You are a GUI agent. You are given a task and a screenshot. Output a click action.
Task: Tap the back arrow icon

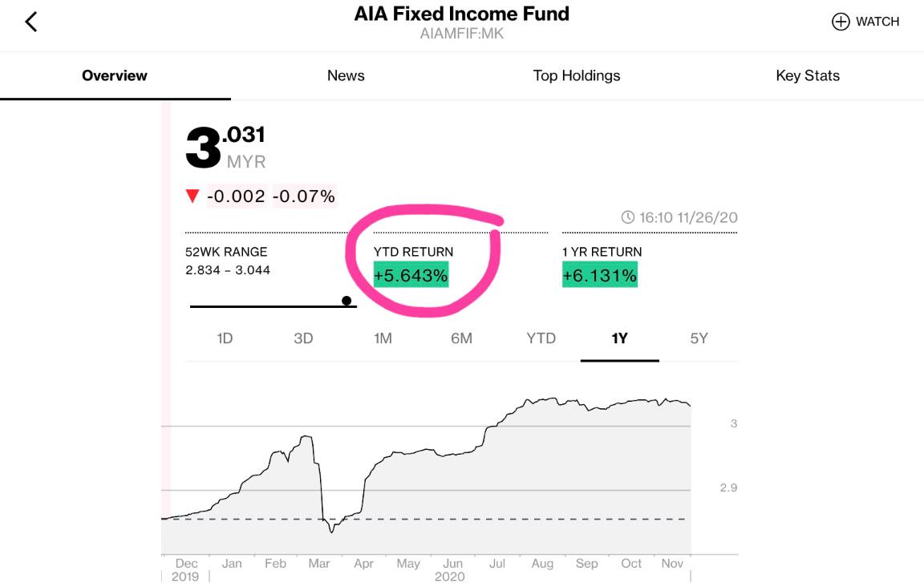tap(31, 22)
